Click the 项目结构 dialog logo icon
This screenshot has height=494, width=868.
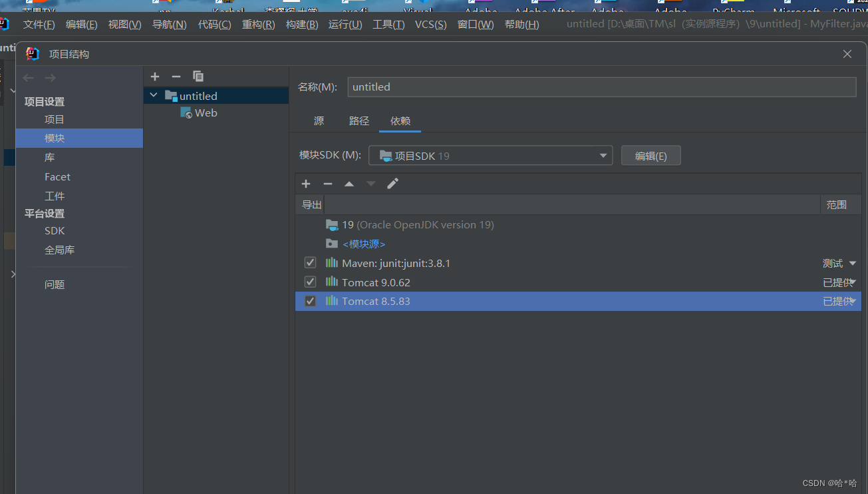(33, 54)
